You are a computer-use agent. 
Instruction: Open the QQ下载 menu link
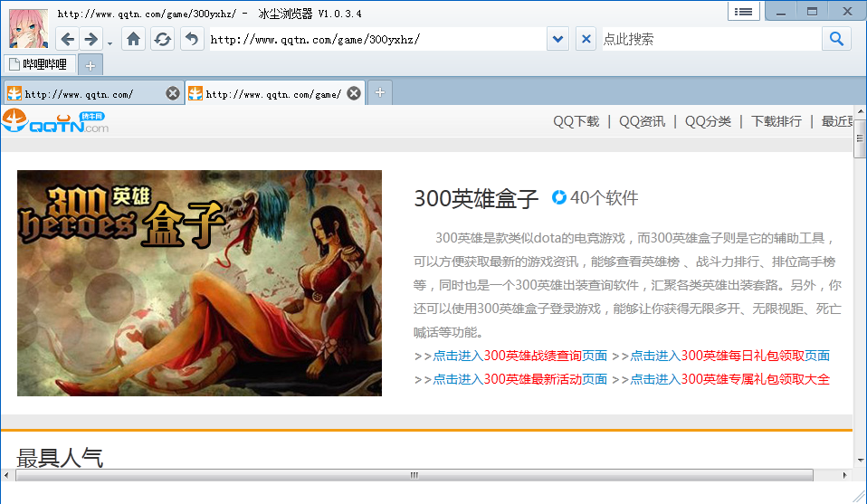[576, 121]
